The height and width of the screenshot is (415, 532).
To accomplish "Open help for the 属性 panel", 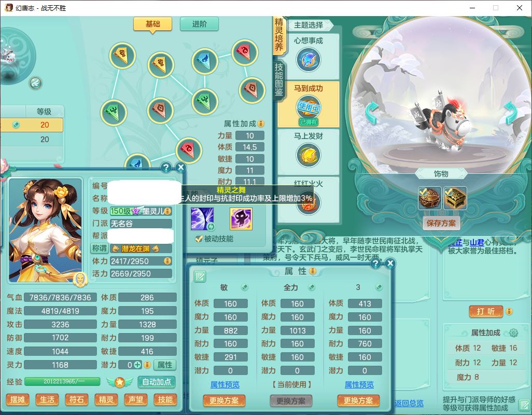I will 375,264.
